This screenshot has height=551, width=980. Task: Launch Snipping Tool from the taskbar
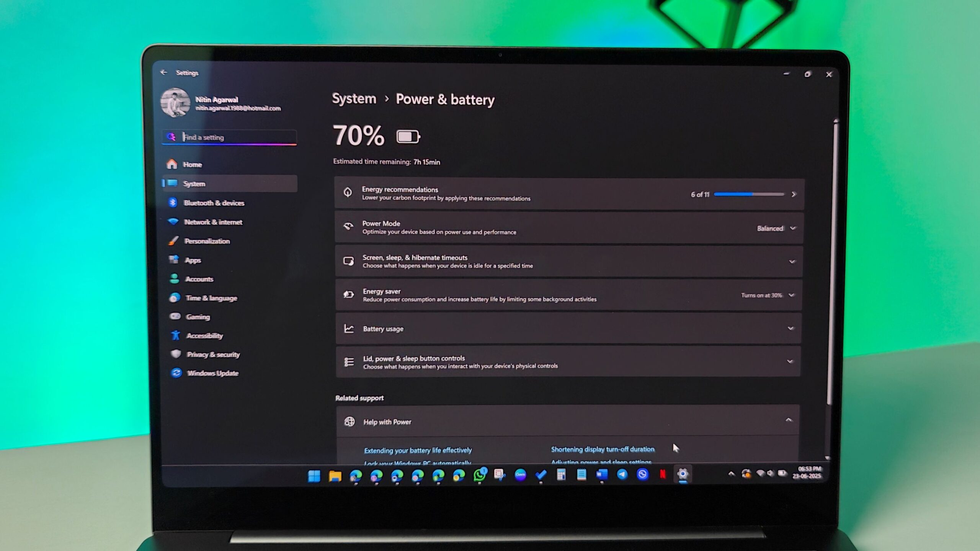coord(500,475)
